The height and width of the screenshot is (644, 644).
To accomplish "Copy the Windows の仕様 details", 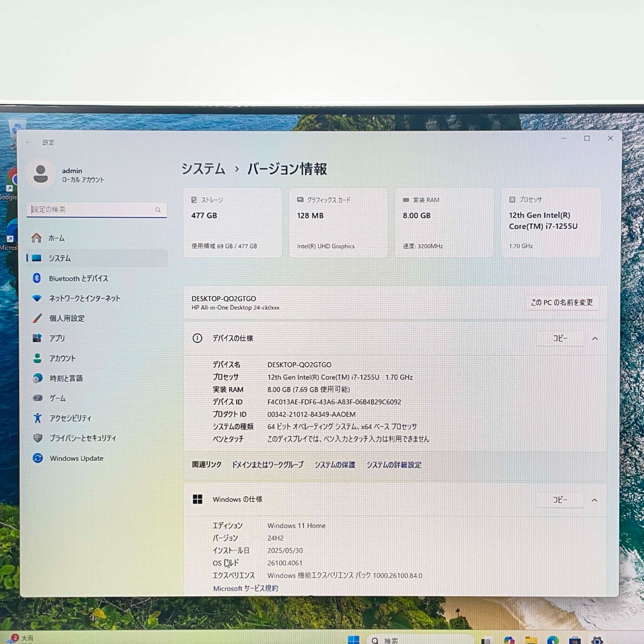I will click(x=560, y=500).
